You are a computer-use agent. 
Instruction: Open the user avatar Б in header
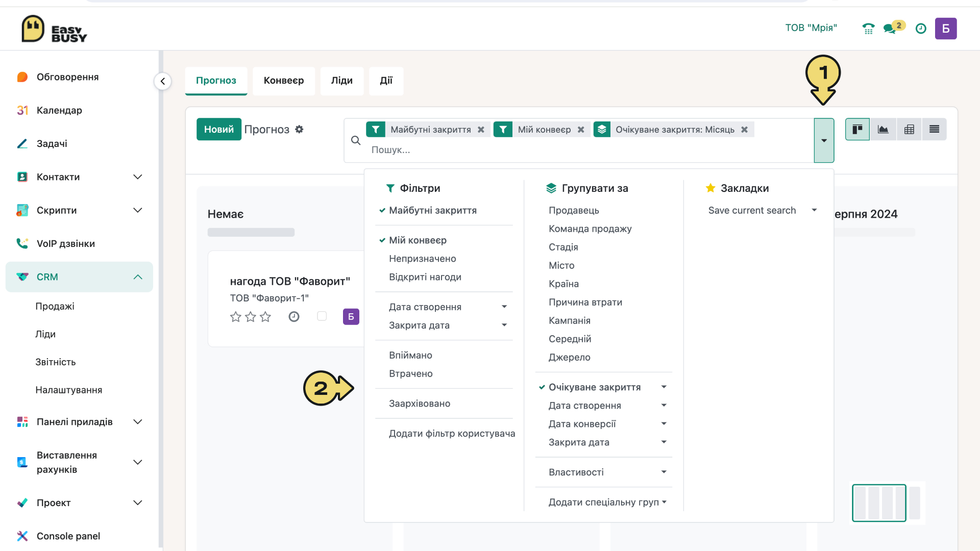click(946, 29)
